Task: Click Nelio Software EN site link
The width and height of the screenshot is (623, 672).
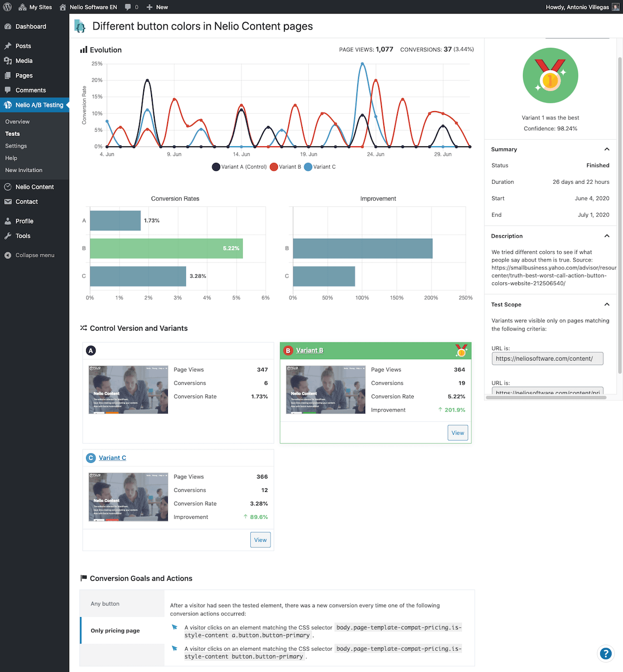Action: click(x=93, y=7)
